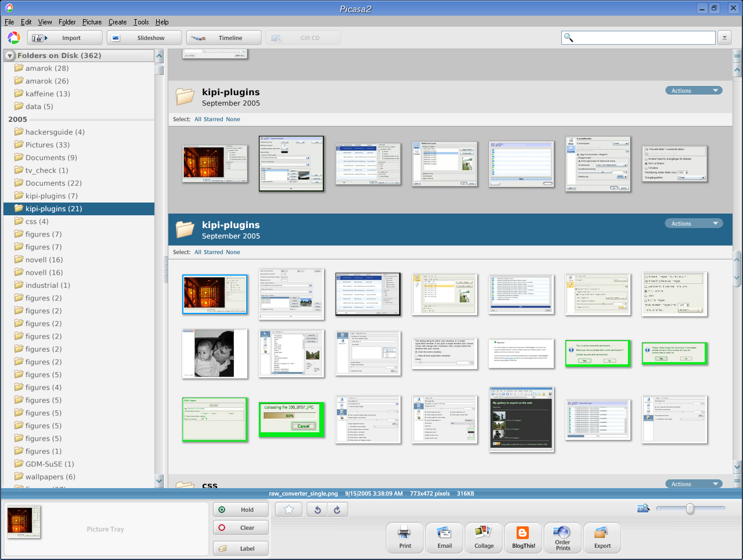Collapse the Folders on Disk list
The height and width of the screenshot is (560, 743).
point(9,56)
